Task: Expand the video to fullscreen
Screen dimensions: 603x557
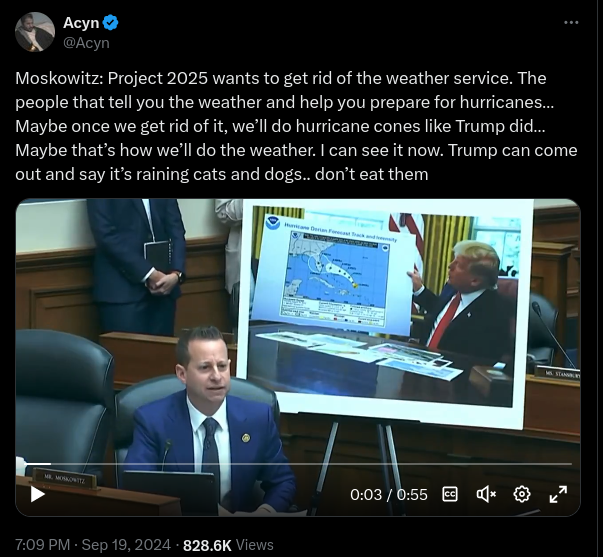Action: click(x=558, y=494)
